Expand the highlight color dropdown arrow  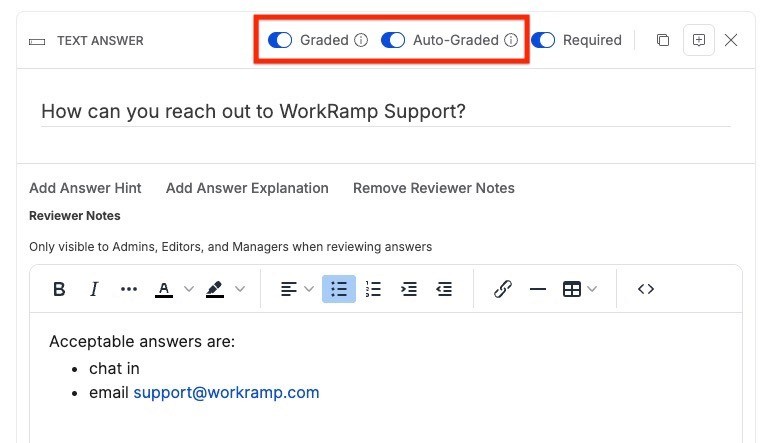coord(240,289)
